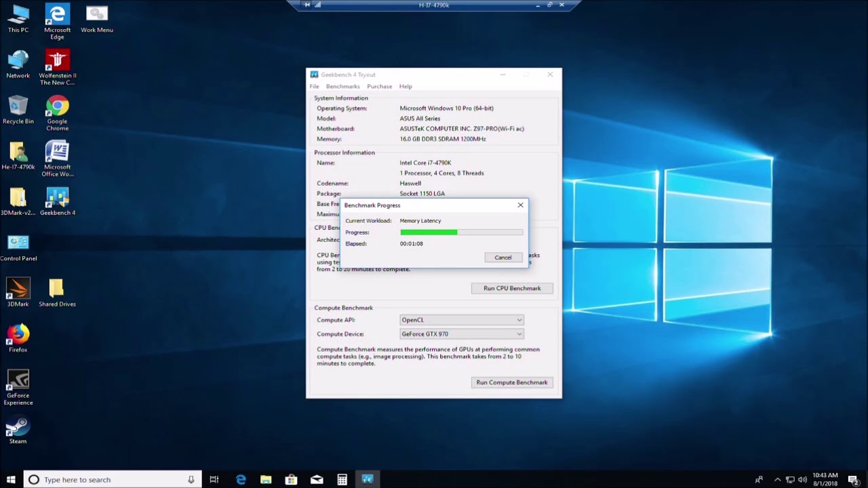Open Geekbench Benchmarks menu
Image resolution: width=868 pixels, height=488 pixels.
point(342,86)
